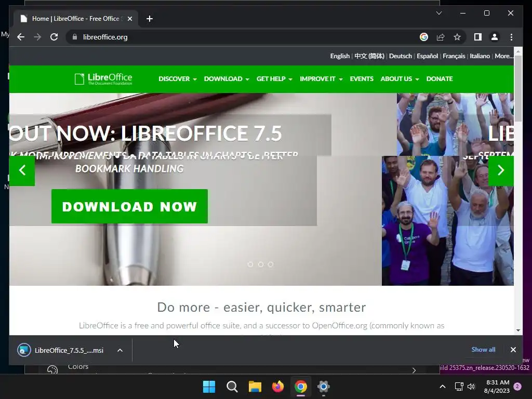The width and height of the screenshot is (532, 399).
Task: Go back using Chrome's back arrow
Action: click(21, 37)
